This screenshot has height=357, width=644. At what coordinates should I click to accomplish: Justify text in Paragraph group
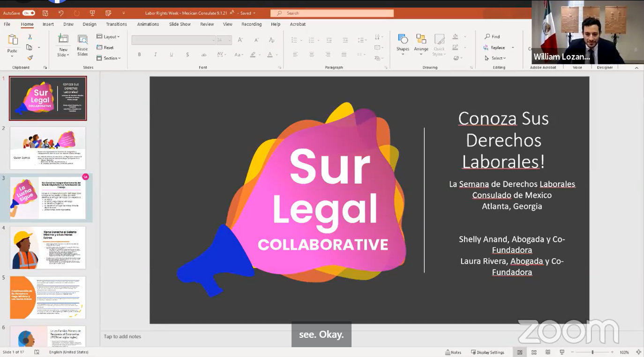point(344,55)
